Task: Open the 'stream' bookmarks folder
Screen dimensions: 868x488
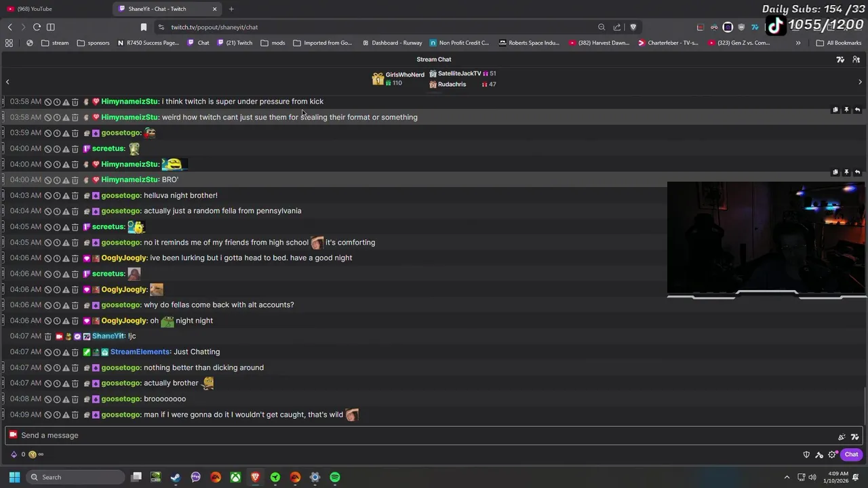Action: [x=55, y=43]
